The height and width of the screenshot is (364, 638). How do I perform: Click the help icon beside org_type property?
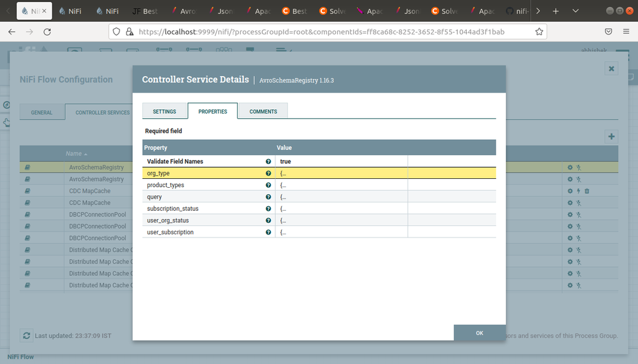[x=268, y=173]
